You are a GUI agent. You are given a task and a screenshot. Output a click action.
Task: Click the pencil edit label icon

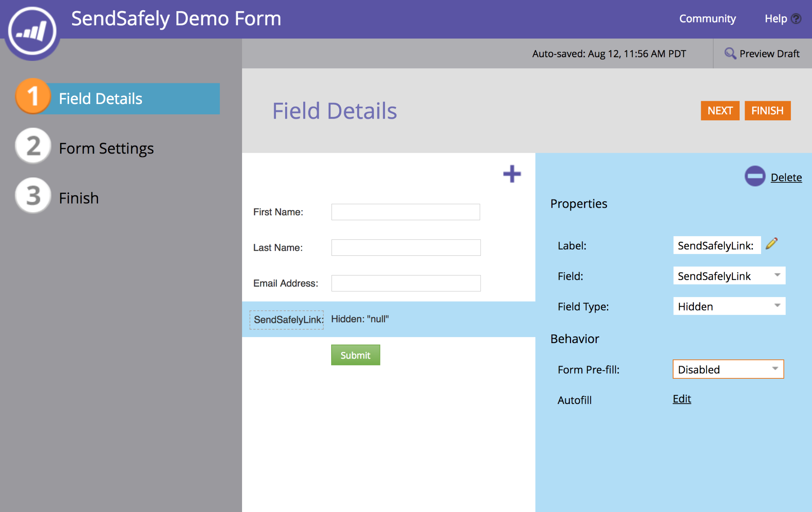771,244
